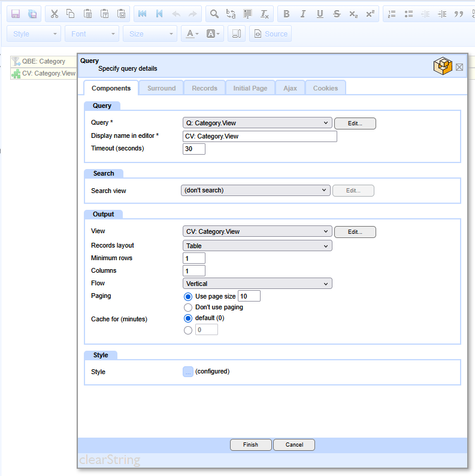Image resolution: width=475 pixels, height=476 pixels.
Task: Click the Cut scissors icon in toolbar
Action: [54, 14]
